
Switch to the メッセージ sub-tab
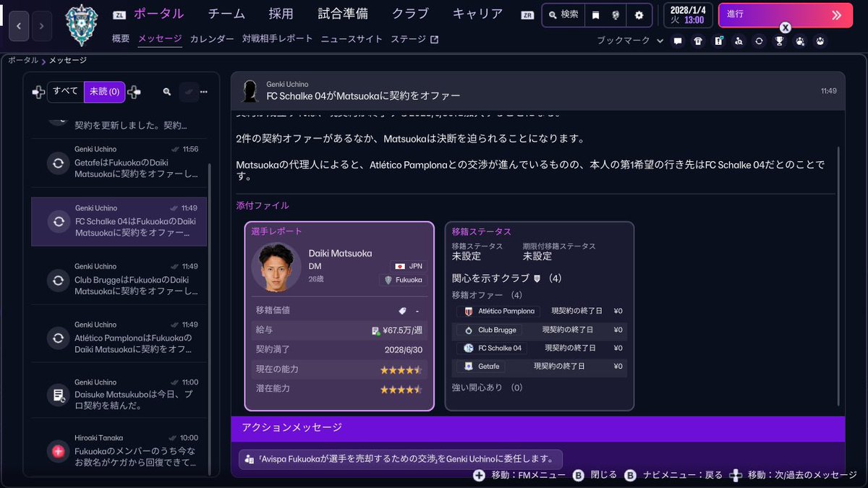(160, 39)
